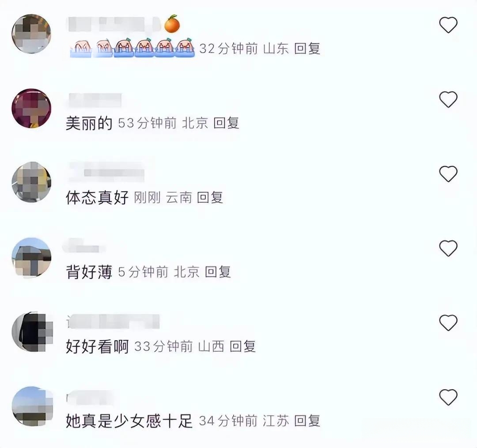
Task: Heart the 她真是少女感十足 comment
Action: click(448, 397)
